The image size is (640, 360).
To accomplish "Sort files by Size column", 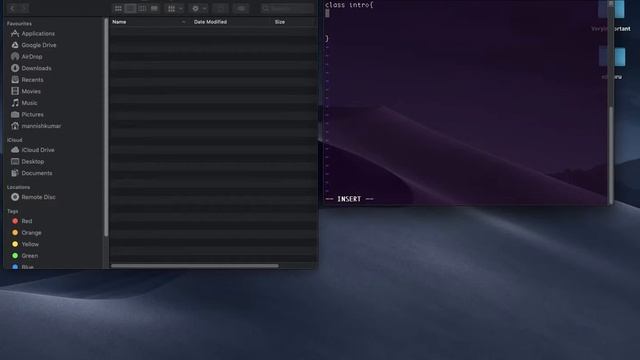I will point(280,22).
